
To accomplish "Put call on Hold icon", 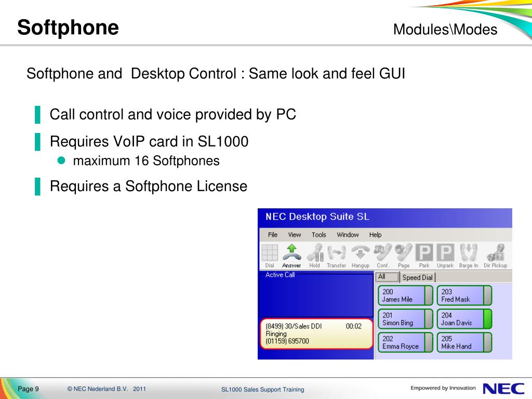I will [314, 256].
